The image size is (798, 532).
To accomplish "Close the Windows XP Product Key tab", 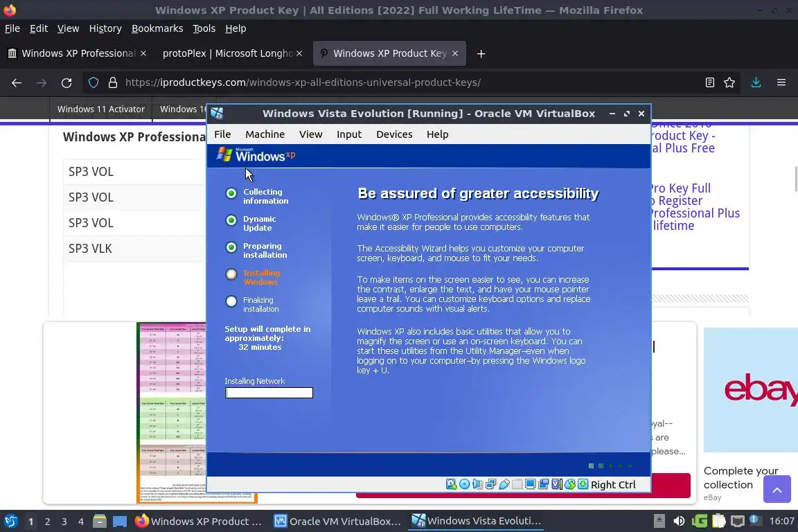I will [455, 53].
